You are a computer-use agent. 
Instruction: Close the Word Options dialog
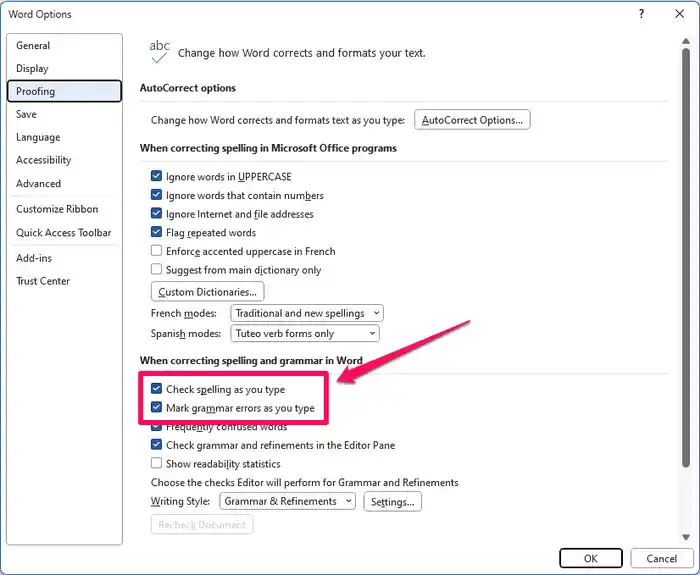click(x=680, y=14)
